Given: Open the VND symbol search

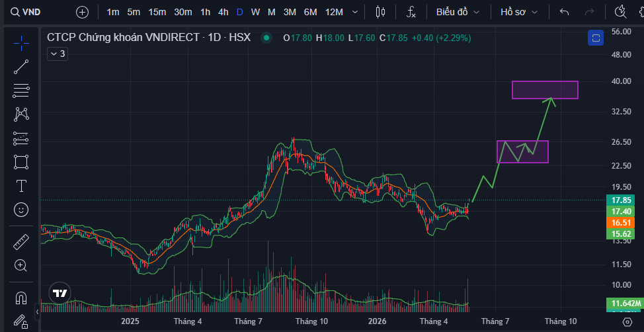Looking at the screenshot, I should click(26, 13).
